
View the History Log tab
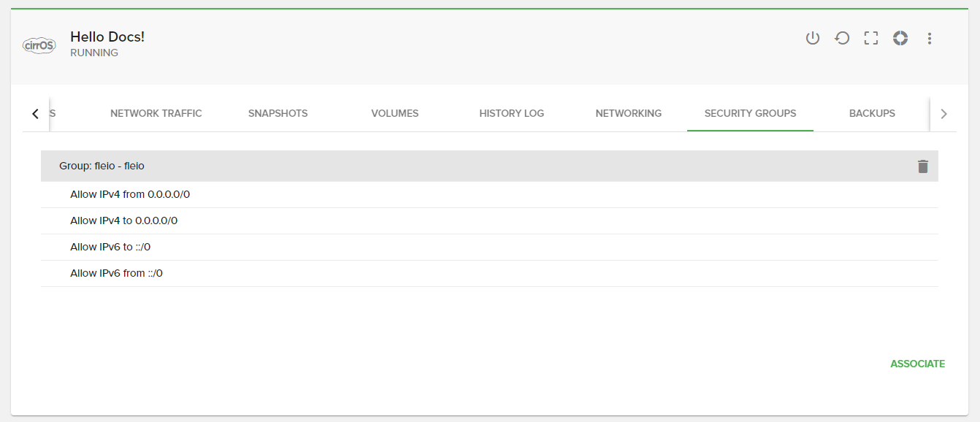(511, 114)
